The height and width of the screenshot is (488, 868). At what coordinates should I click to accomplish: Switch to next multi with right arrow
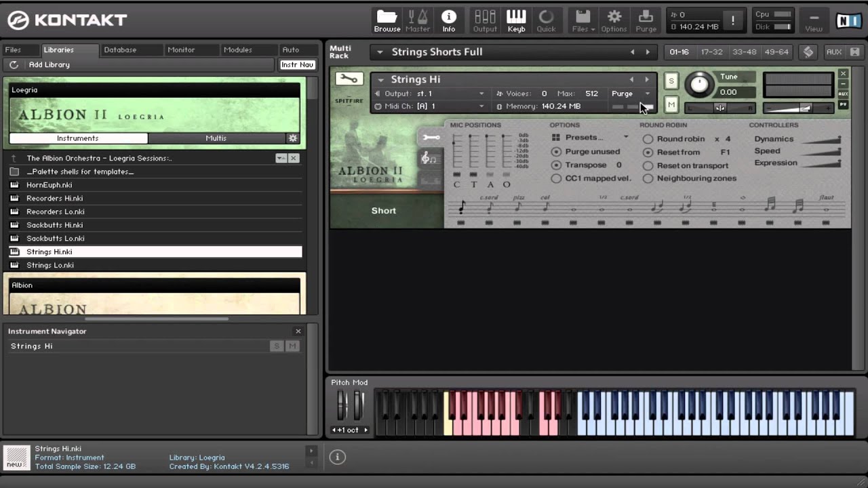(648, 52)
